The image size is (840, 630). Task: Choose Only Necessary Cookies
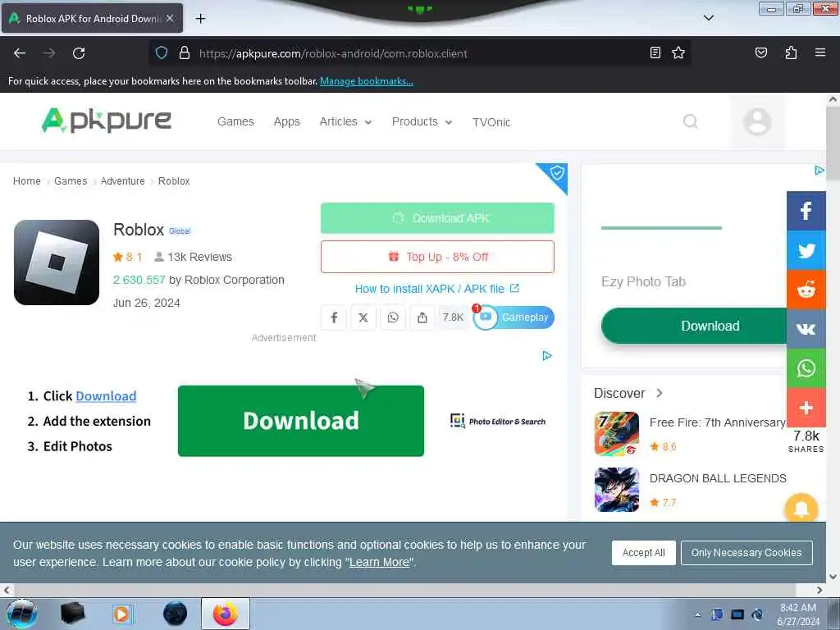tap(746, 552)
